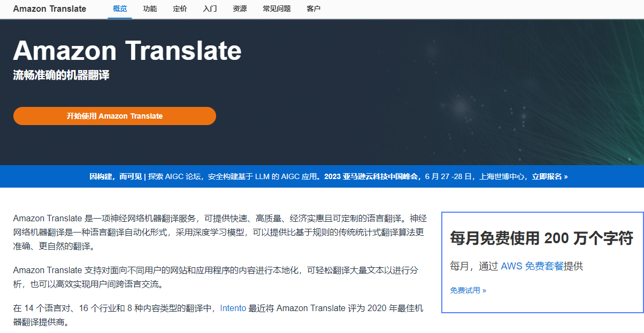Open the 资源 tab
644x333 pixels.
coord(240,9)
